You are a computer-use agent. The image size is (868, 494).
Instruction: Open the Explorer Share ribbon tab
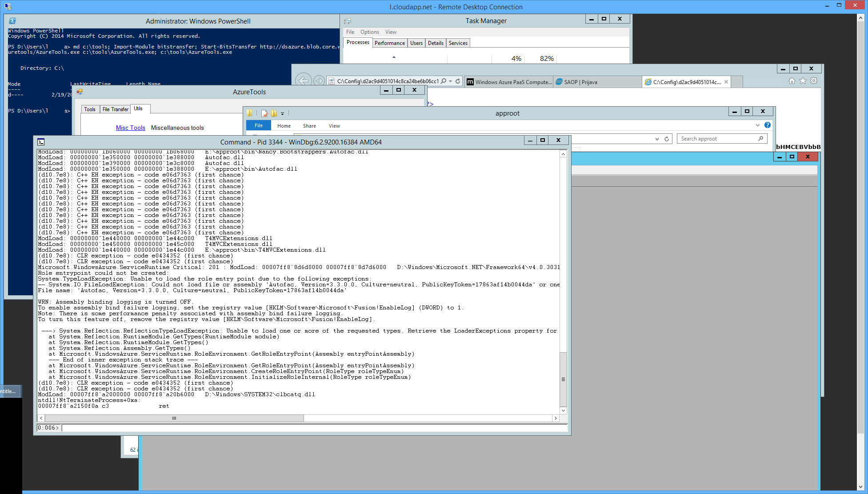pos(309,126)
